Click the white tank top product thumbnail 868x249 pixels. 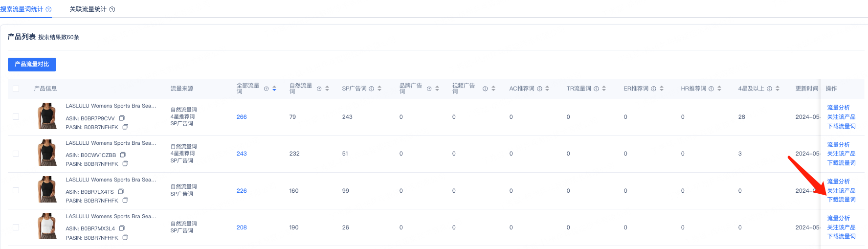point(47,226)
